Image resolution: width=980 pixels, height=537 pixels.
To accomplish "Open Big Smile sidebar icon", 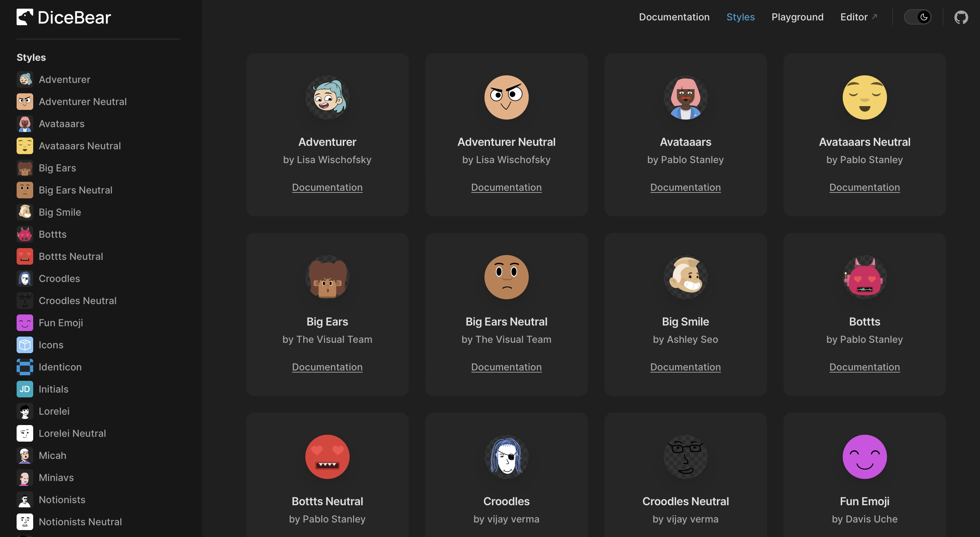I will coord(25,212).
